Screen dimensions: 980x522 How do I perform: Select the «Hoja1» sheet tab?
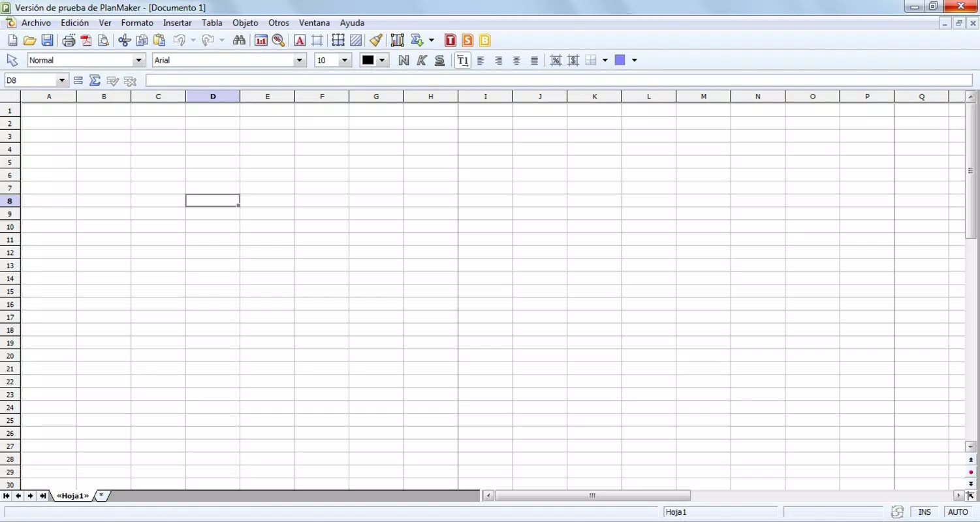tap(72, 496)
